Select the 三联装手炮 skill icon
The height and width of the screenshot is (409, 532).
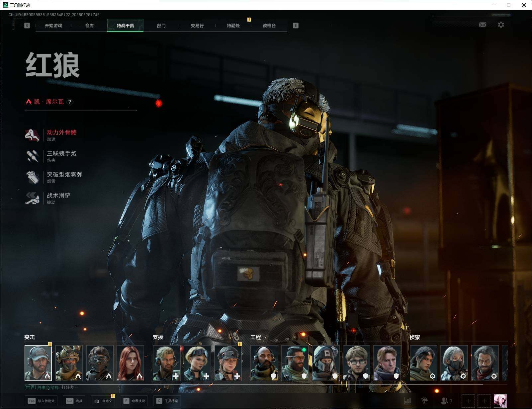(x=32, y=156)
